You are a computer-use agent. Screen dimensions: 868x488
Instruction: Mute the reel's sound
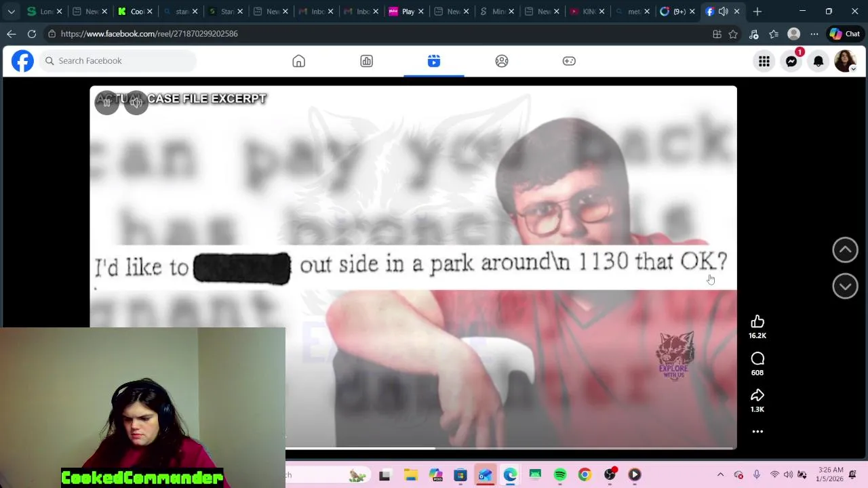136,102
